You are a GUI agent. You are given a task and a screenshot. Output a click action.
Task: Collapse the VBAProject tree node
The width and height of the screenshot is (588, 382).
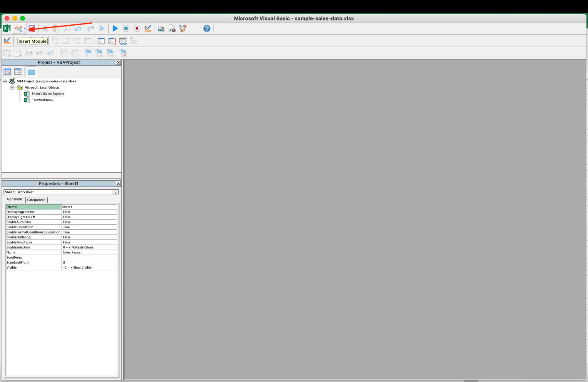(x=5, y=81)
